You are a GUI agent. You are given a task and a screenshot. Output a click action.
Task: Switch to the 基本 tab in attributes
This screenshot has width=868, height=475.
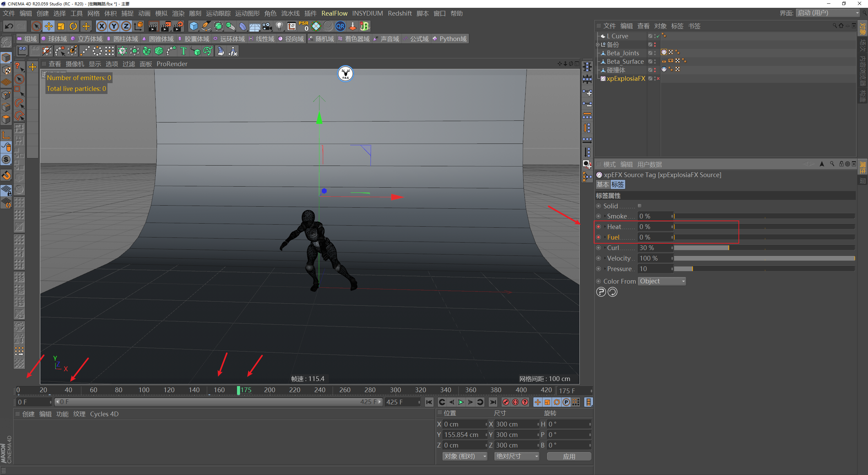(603, 185)
